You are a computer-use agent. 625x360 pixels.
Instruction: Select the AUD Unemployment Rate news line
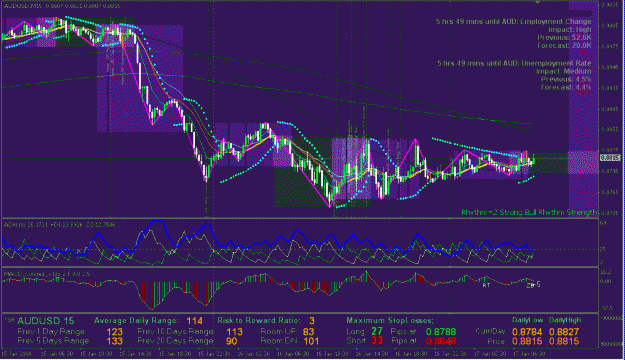[x=514, y=63]
